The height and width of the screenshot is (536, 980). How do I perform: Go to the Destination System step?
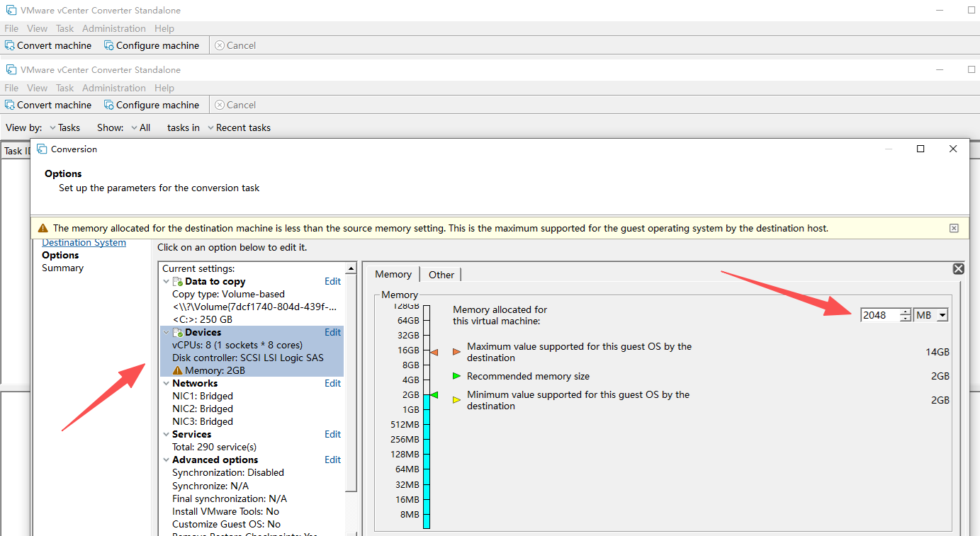point(84,243)
